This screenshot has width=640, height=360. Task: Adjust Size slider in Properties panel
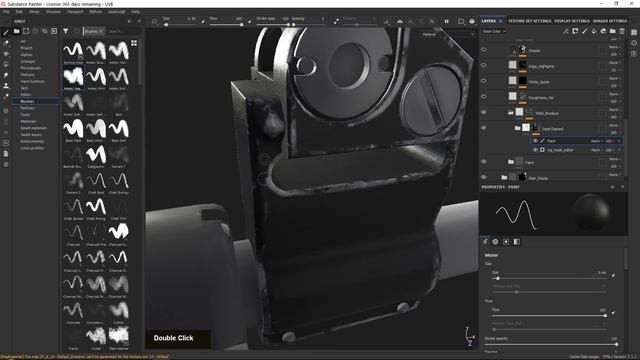pos(549,278)
